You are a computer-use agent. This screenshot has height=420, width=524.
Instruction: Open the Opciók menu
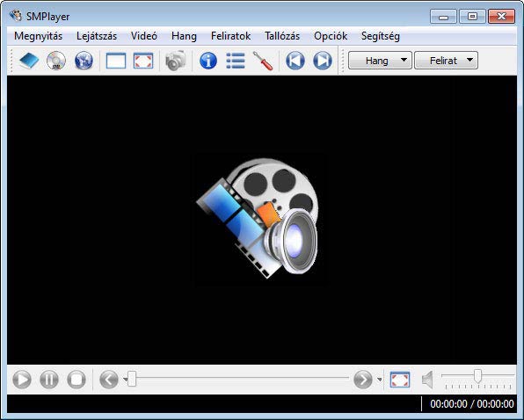pyautogui.click(x=331, y=36)
